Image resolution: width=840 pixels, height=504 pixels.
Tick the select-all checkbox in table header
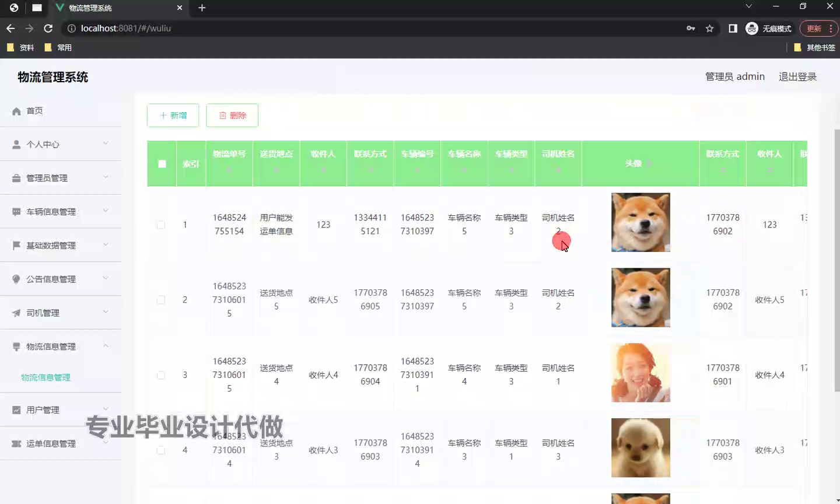(x=162, y=164)
